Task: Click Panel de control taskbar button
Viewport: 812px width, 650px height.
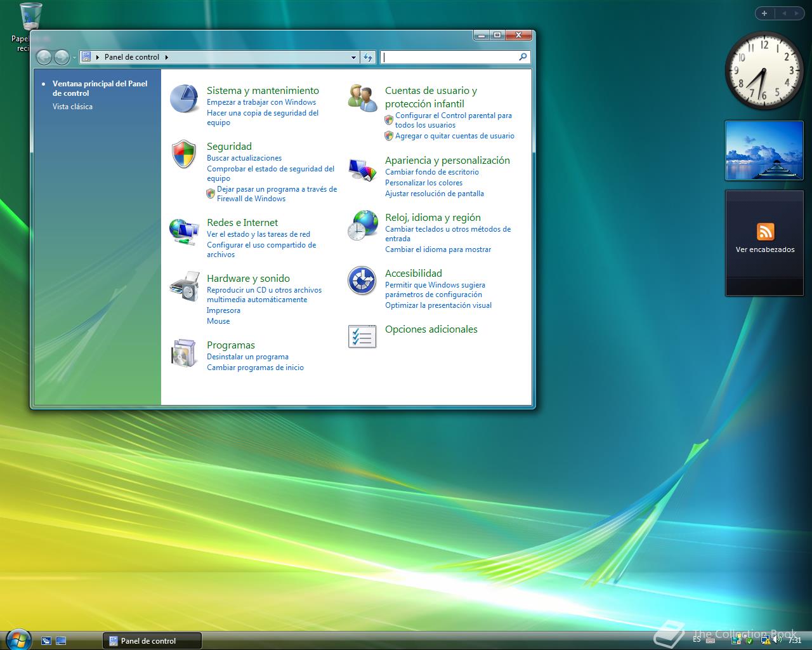Action: pyautogui.click(x=152, y=640)
